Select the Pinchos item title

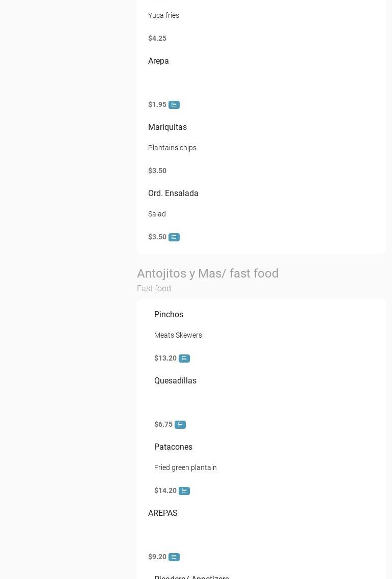coord(169,315)
